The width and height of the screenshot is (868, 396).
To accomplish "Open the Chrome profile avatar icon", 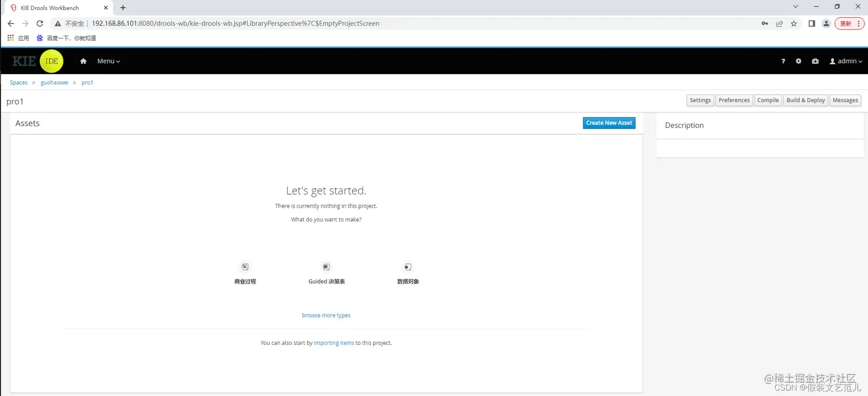I will coord(826,24).
